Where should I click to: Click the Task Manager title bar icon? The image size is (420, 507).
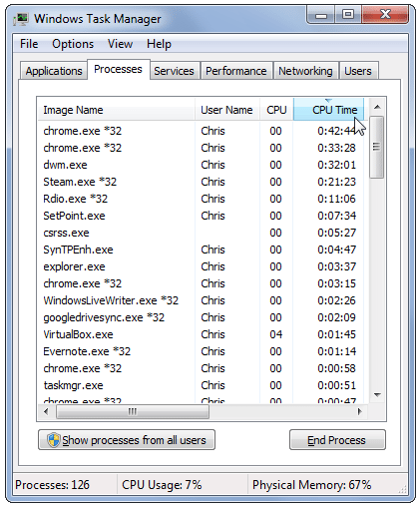[x=21, y=19]
